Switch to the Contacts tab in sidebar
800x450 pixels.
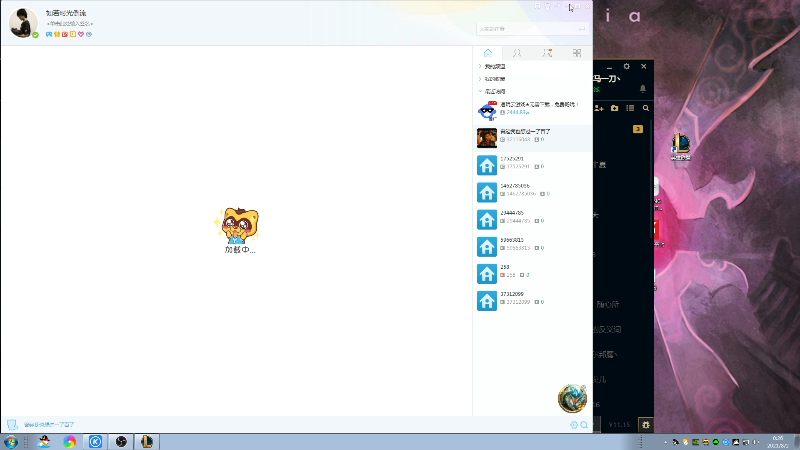click(x=517, y=53)
